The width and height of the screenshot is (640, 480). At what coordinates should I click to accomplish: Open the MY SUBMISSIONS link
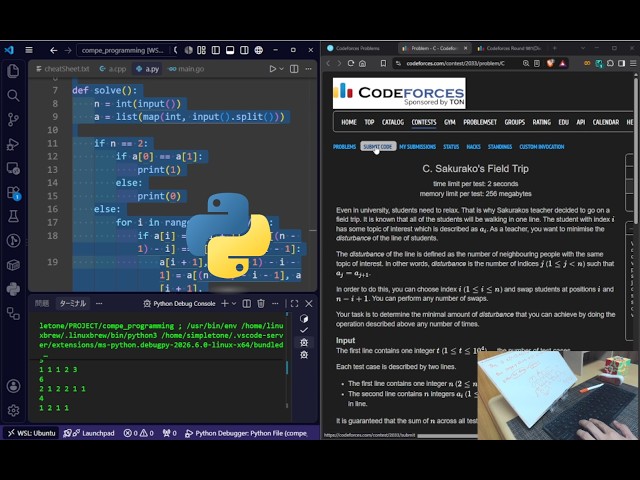418,147
